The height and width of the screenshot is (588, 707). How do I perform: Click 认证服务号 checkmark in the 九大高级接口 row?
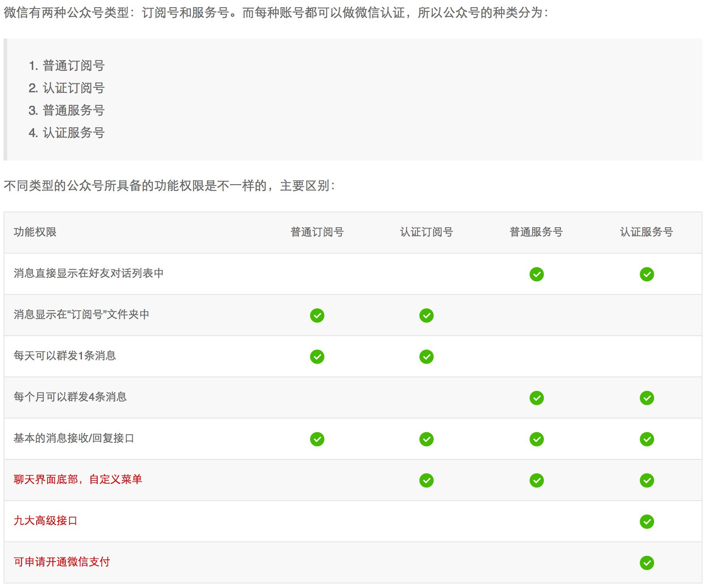coord(647,522)
